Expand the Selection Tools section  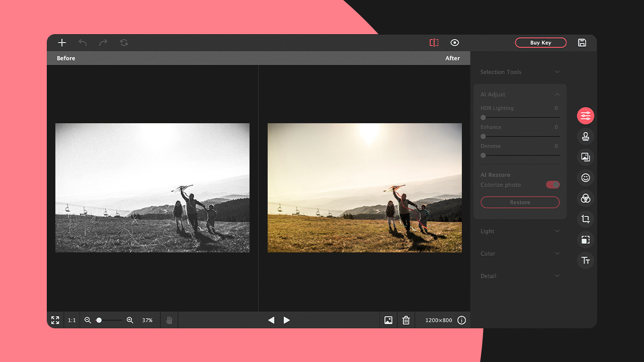pyautogui.click(x=520, y=72)
